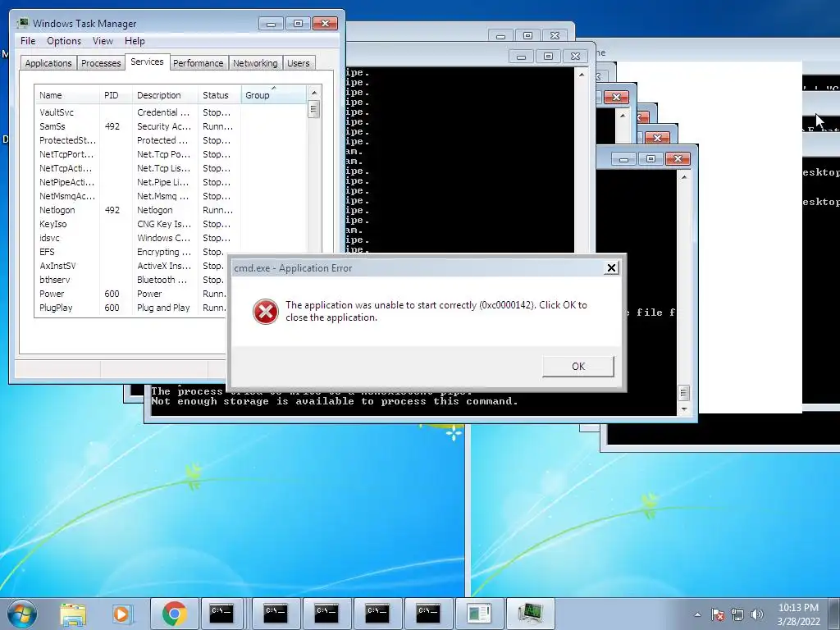Select the NetMsmqAc... service row
The image size is (840, 630).
tap(171, 196)
